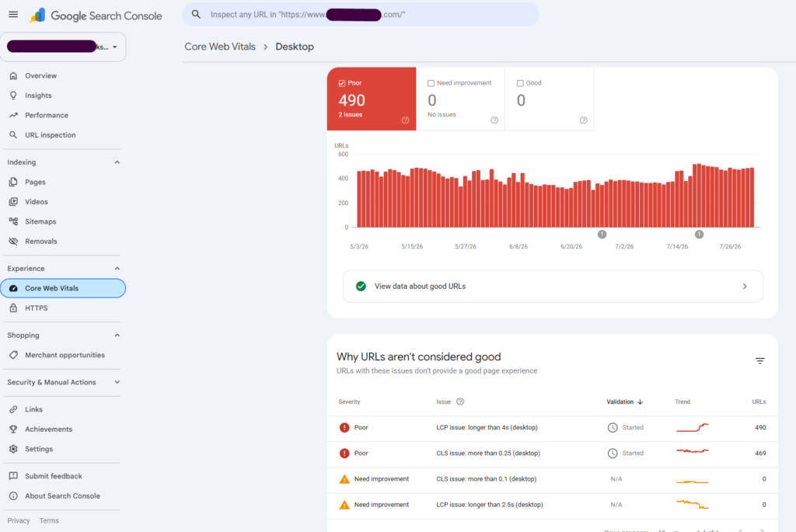Open the Privacy link
Image resolution: width=796 pixels, height=532 pixels.
19,520
